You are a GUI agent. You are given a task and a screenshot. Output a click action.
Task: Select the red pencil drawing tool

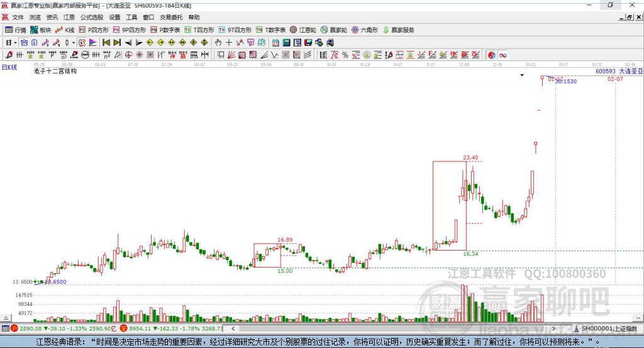click(9, 55)
